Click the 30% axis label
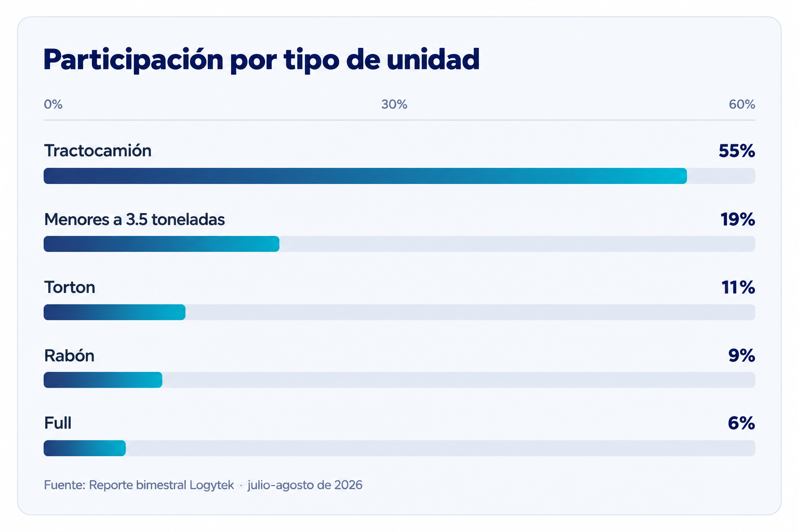The height and width of the screenshot is (532, 798). (x=394, y=104)
